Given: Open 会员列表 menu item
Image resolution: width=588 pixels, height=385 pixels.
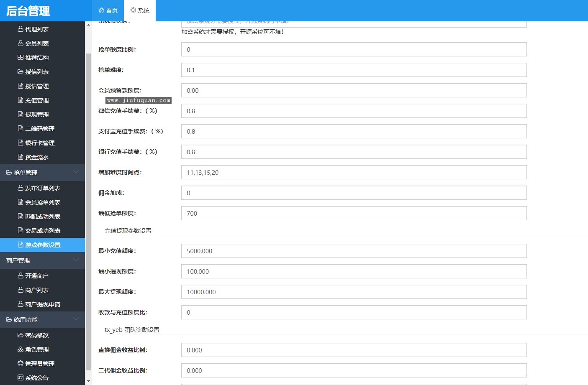Looking at the screenshot, I should point(42,43).
